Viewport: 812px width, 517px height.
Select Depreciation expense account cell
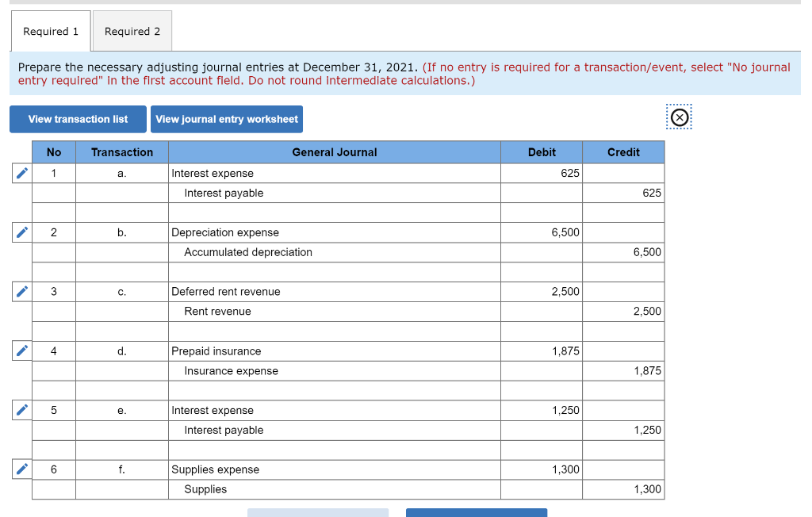[x=335, y=232]
